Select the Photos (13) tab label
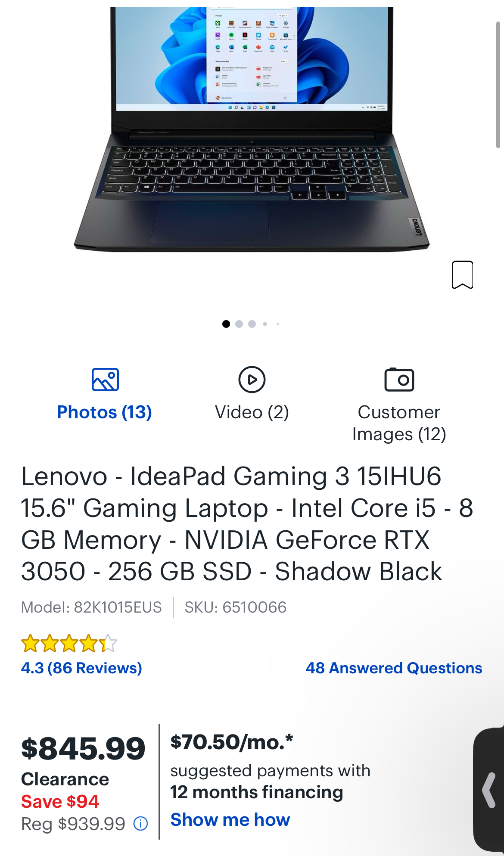This screenshot has height=856, width=504. [x=105, y=412]
